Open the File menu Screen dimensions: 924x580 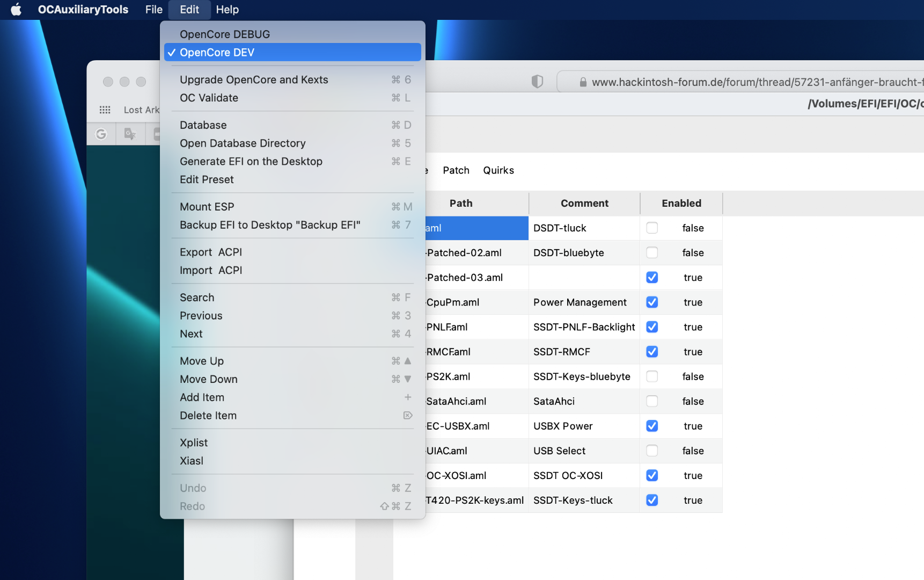(x=153, y=10)
